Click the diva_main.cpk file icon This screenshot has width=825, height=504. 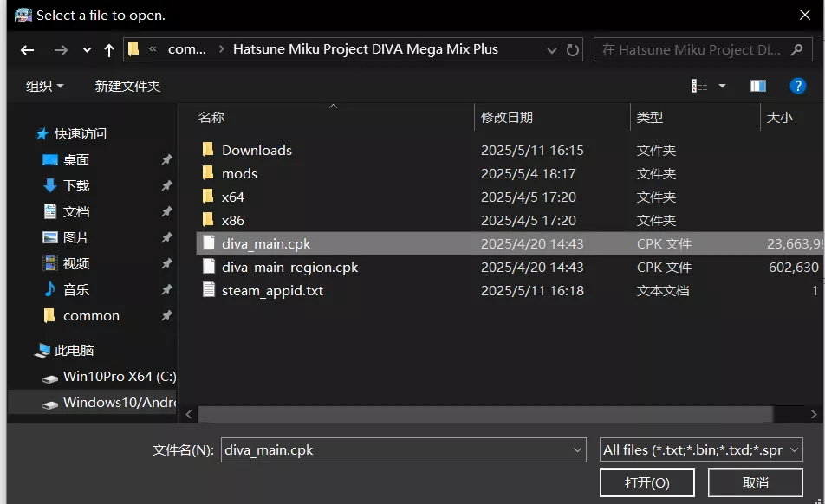(x=209, y=243)
